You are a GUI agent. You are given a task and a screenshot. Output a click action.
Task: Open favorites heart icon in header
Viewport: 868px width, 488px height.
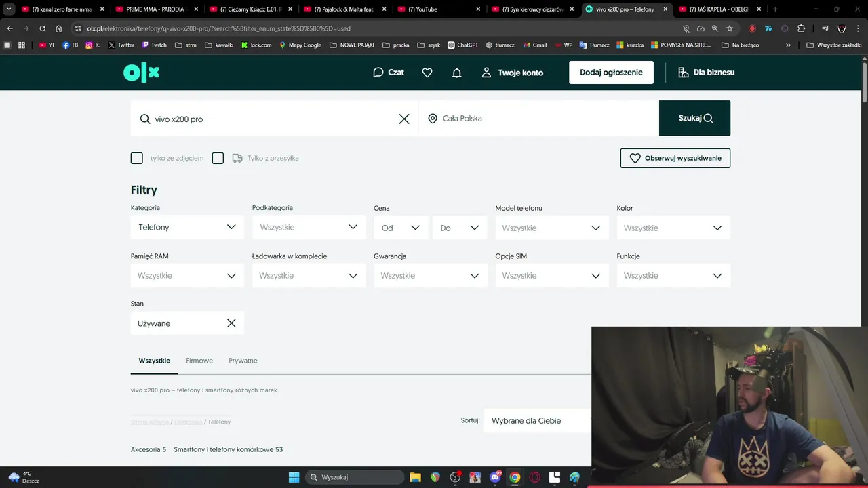pos(427,73)
